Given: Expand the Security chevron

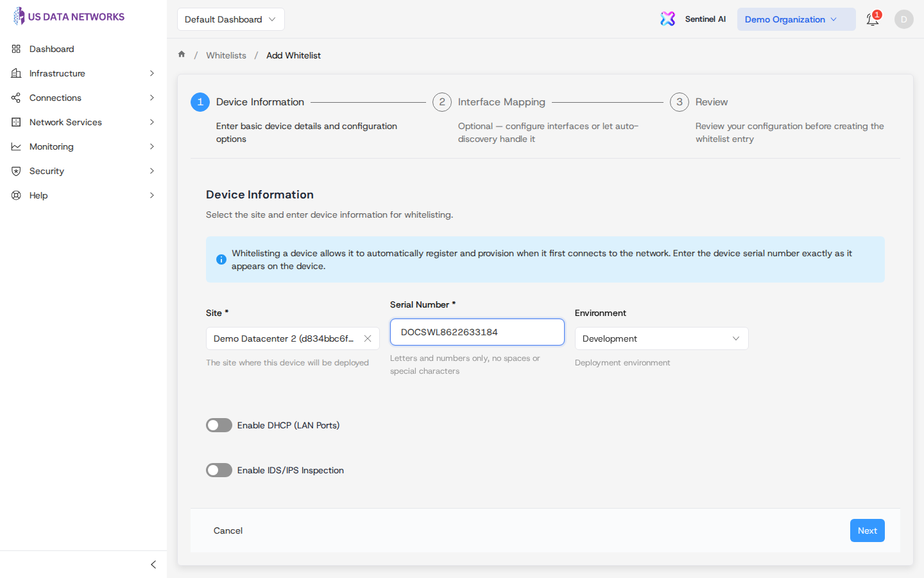Looking at the screenshot, I should click(152, 171).
